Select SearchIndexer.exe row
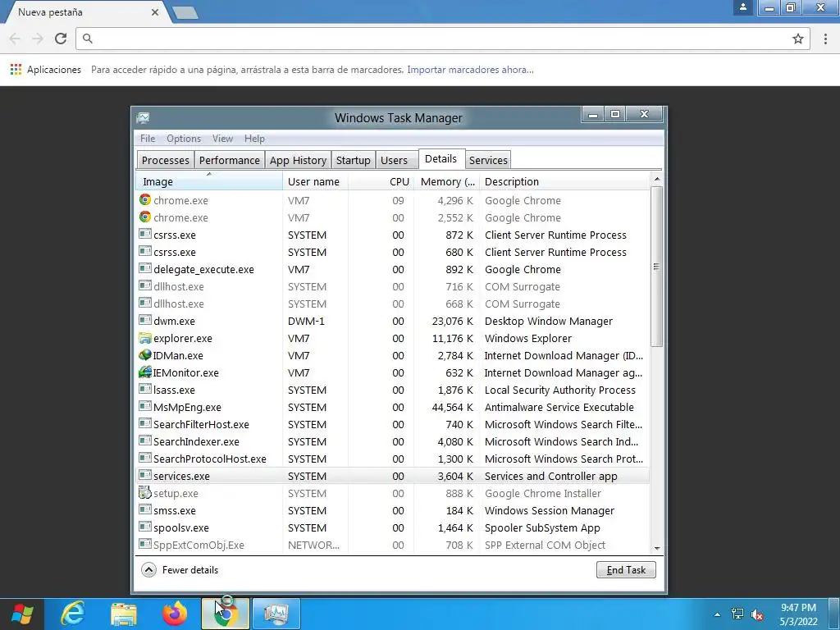The height and width of the screenshot is (630, 840). (393, 441)
